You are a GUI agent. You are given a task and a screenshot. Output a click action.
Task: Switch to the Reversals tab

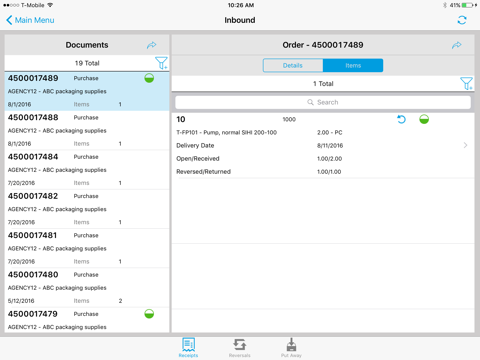click(x=240, y=347)
